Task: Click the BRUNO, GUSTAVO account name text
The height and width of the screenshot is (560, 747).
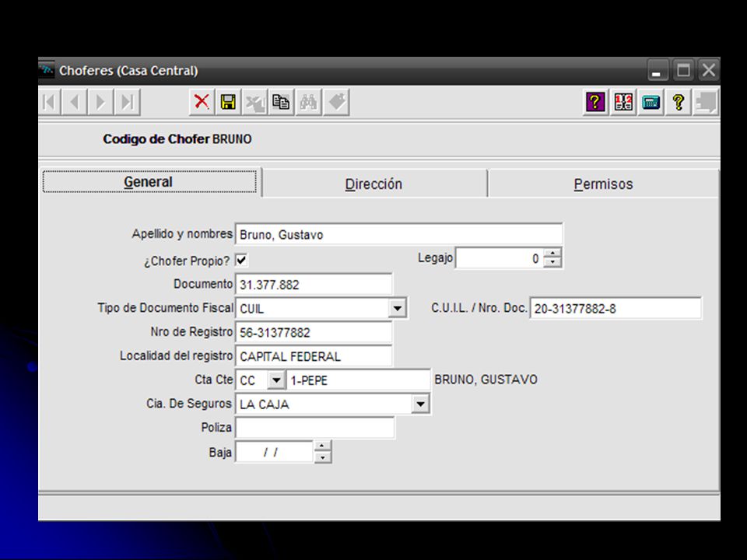Action: [486, 380]
